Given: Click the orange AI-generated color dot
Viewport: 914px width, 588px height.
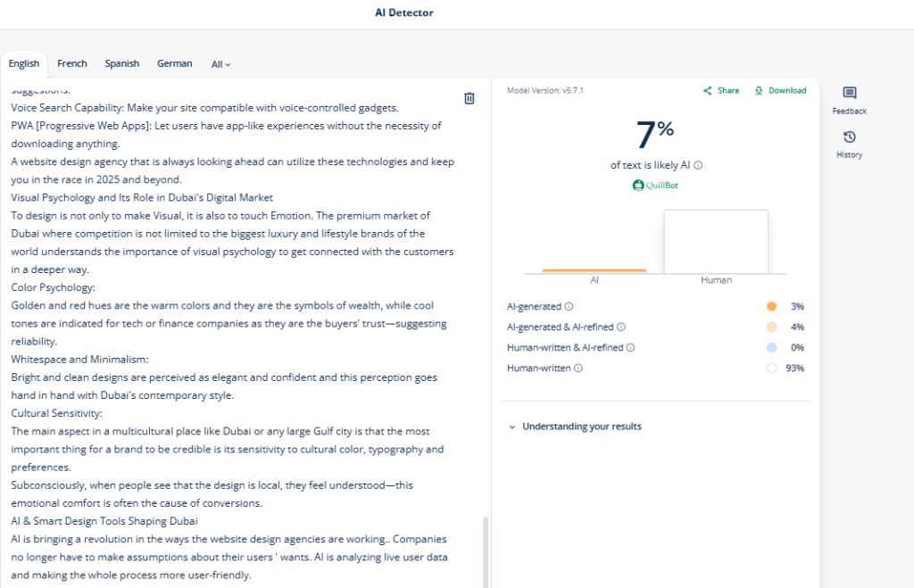Looking at the screenshot, I should click(771, 307).
